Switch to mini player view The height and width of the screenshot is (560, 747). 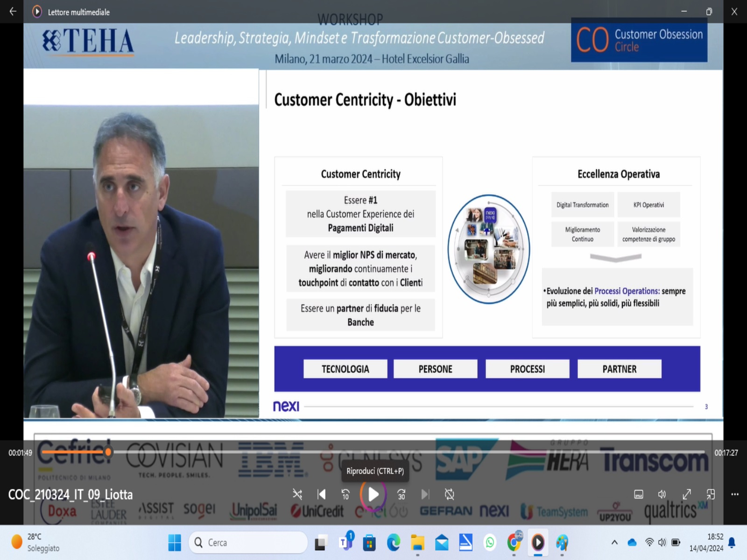pos(711,494)
